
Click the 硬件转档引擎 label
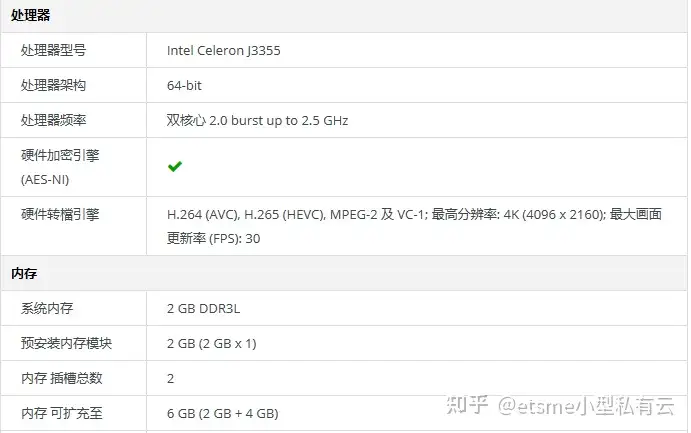point(60,215)
